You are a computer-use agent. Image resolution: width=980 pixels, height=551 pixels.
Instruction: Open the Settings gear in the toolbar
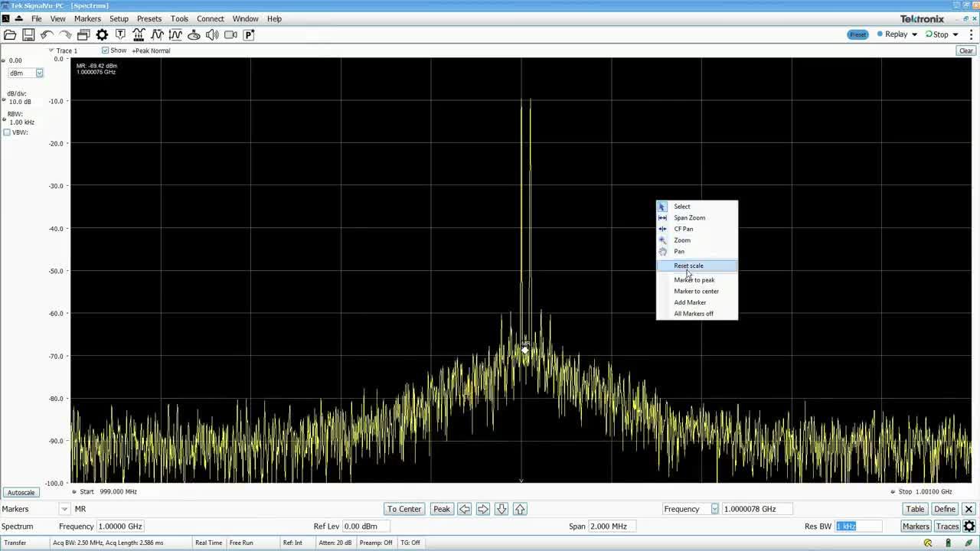tap(102, 34)
